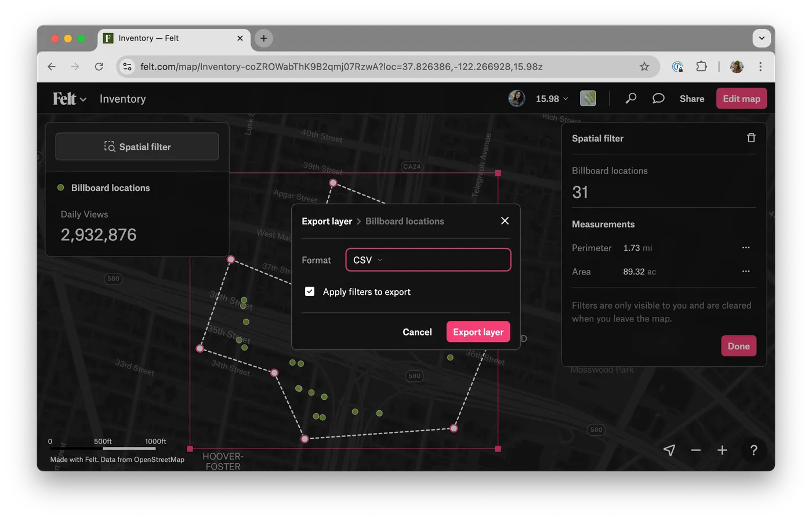The height and width of the screenshot is (520, 812).
Task: Delete spatial filter with trash icon
Action: (x=751, y=138)
